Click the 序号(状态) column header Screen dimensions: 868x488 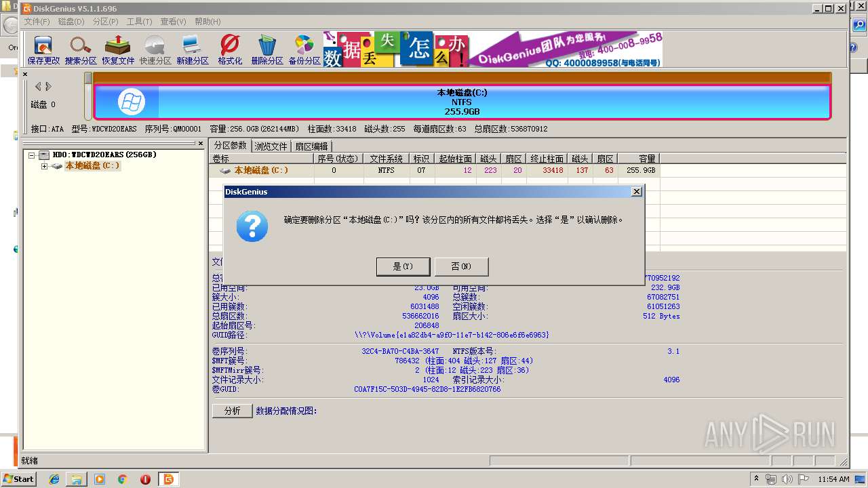click(x=338, y=159)
